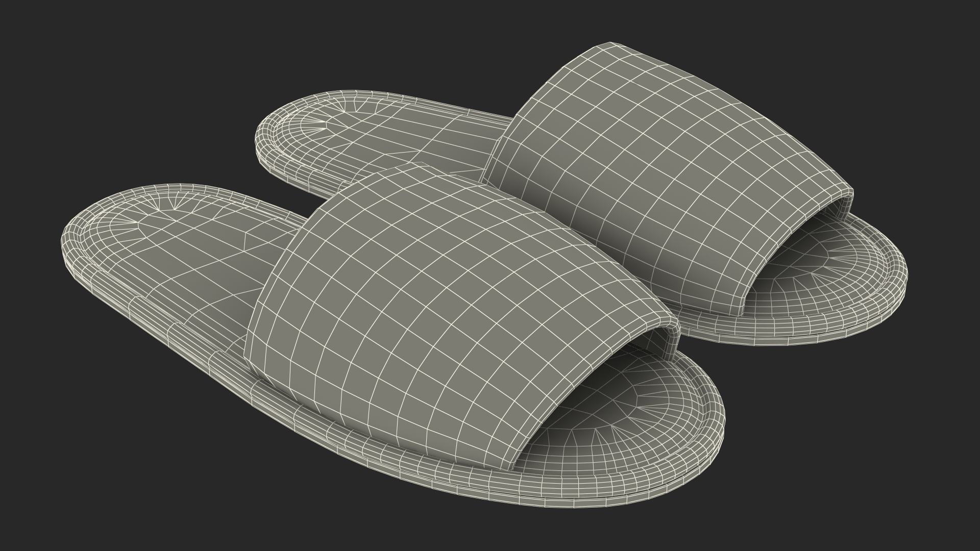980x551 pixels.
Task: Click empty dark background at bottom right
Action: (893, 485)
